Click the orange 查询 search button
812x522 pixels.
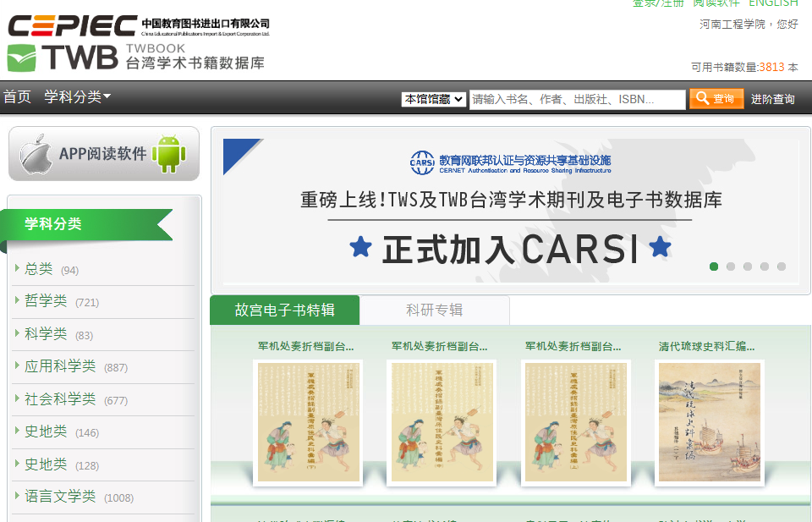click(x=716, y=99)
